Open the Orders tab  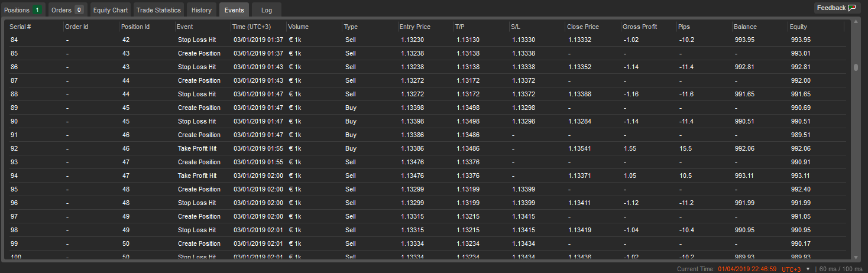[67, 10]
